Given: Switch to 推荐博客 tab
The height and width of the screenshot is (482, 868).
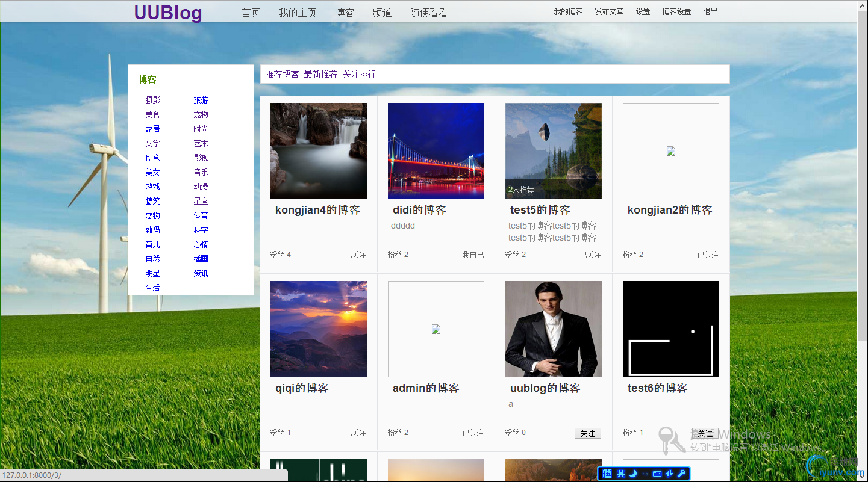Looking at the screenshot, I should click(x=282, y=74).
